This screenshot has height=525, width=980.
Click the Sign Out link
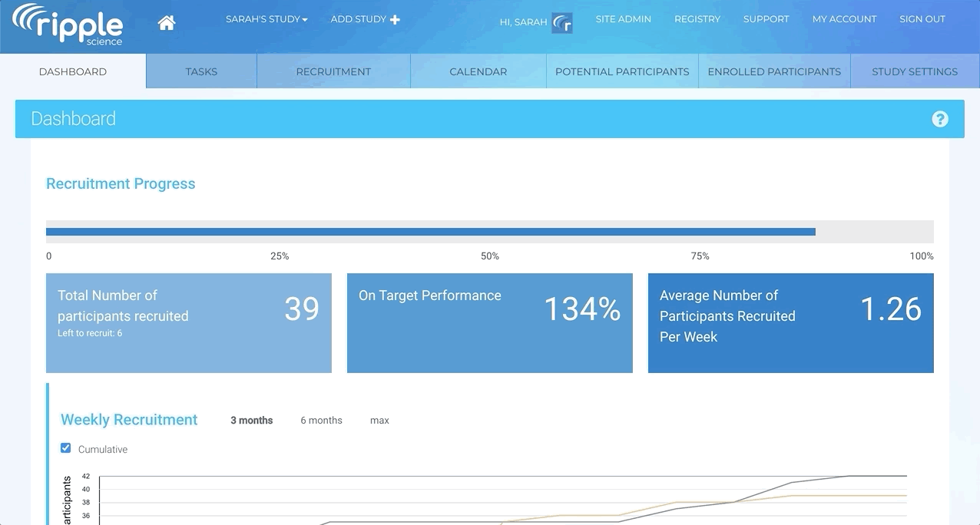click(x=922, y=19)
